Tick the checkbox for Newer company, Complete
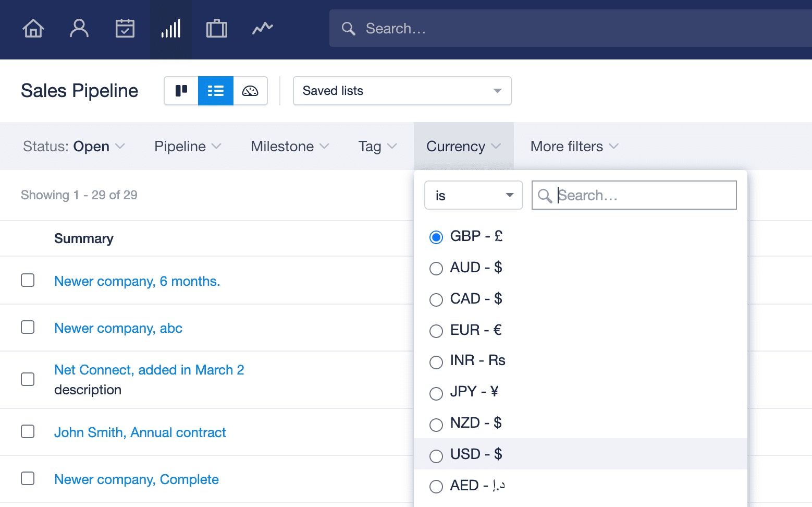 (28, 478)
